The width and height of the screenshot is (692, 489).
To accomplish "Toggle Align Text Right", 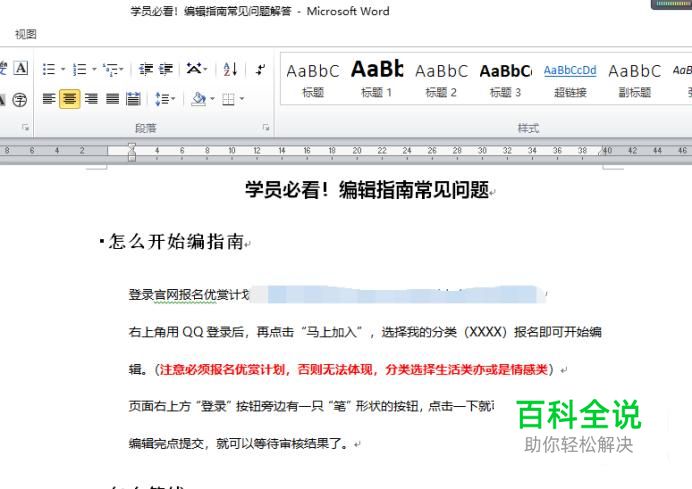I will (91, 99).
